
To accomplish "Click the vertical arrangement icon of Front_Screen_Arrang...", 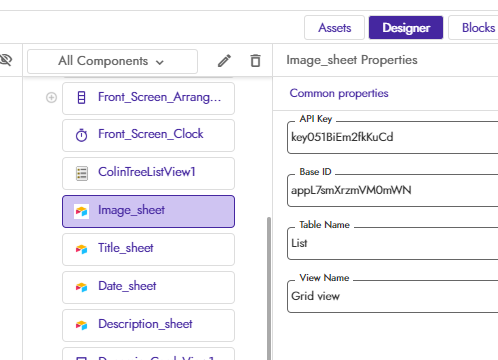I will pyautogui.click(x=81, y=98).
